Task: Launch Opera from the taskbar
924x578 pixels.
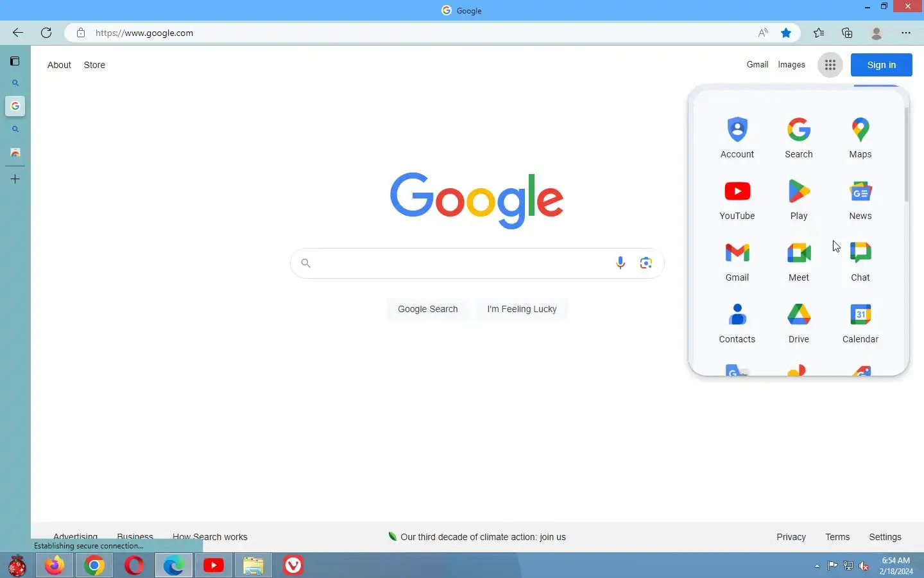Action: (x=134, y=565)
